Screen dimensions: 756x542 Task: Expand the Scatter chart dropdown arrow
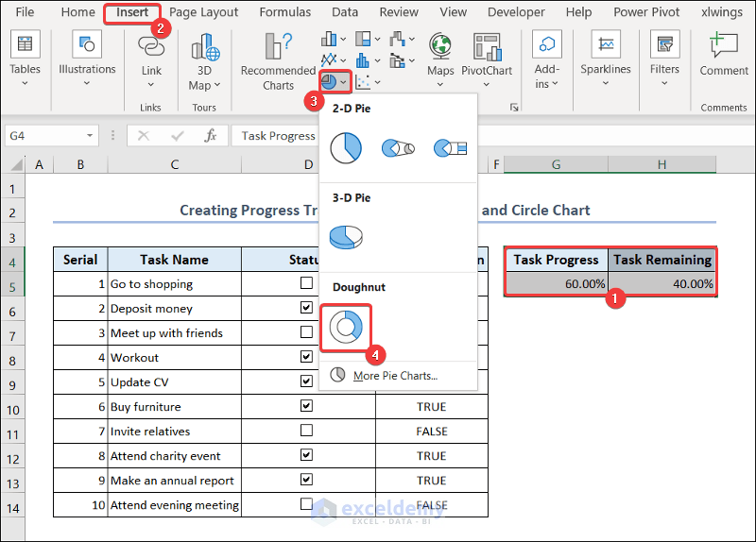coord(377,82)
